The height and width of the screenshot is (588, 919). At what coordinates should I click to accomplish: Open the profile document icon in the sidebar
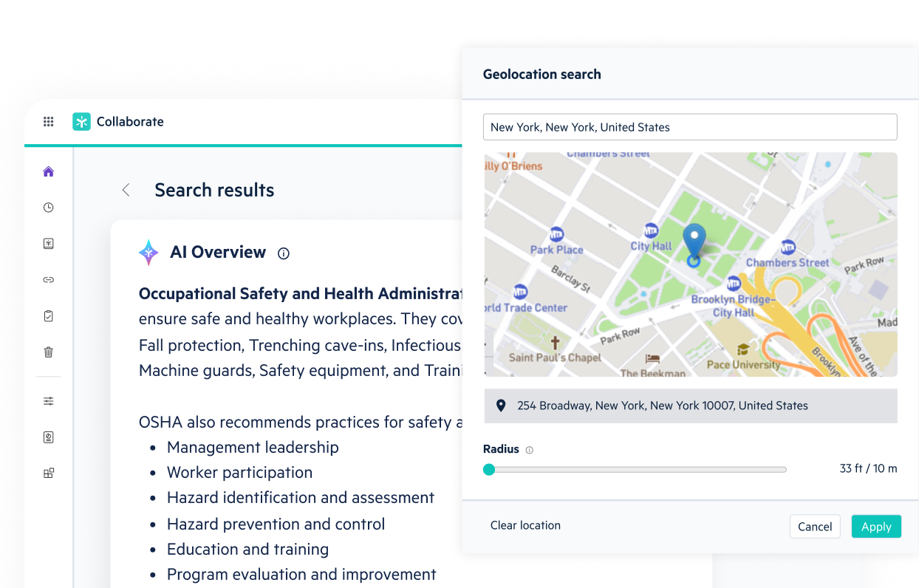point(49,437)
